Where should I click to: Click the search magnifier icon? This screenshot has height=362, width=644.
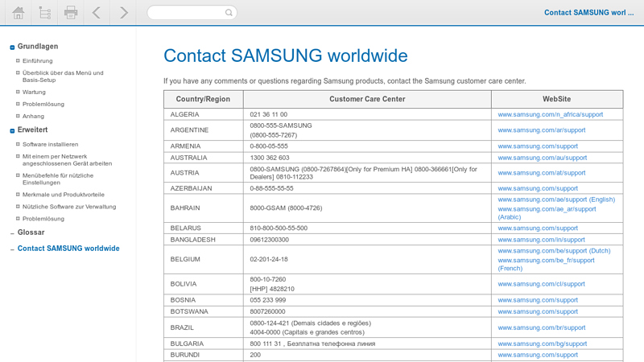pos(229,13)
